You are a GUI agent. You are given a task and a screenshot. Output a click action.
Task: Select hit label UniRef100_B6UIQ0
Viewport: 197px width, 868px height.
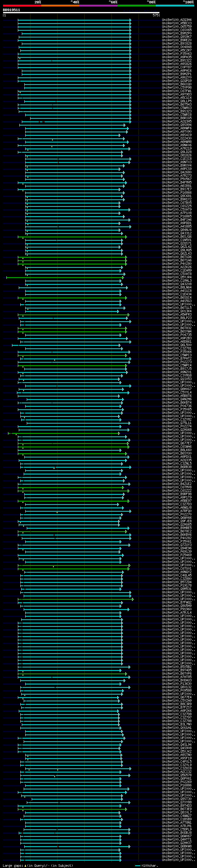177,84
